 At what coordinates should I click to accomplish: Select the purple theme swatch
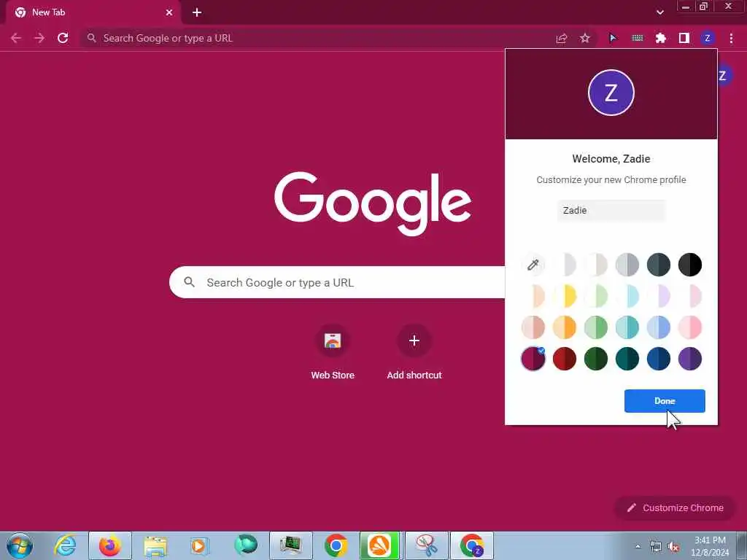690,359
